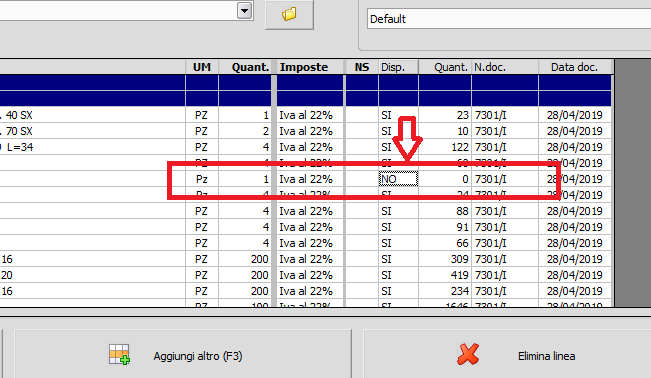This screenshot has height=378, width=651.
Task: Click the red X delete icon
Action: point(468,355)
